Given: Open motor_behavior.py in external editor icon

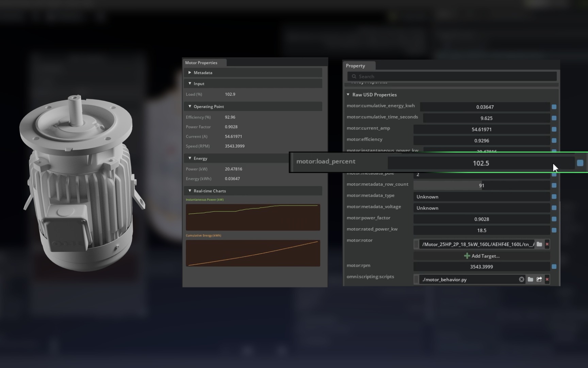Looking at the screenshot, I should pos(539,279).
